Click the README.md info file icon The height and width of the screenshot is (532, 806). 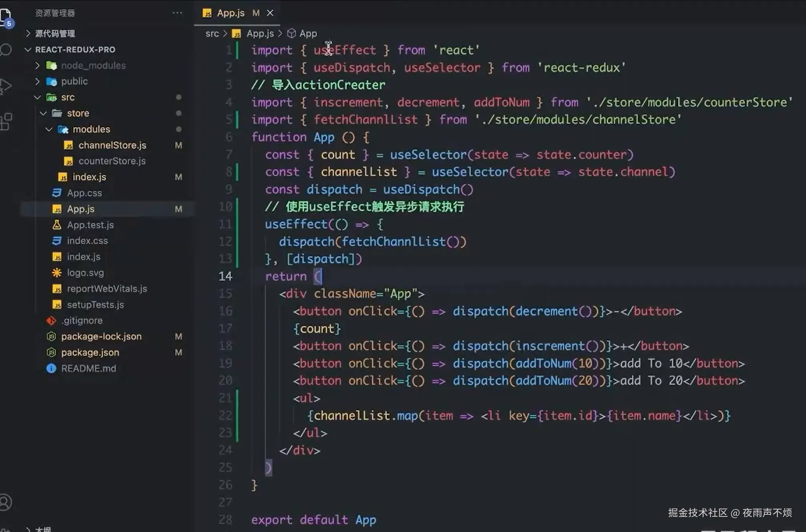tap(51, 368)
